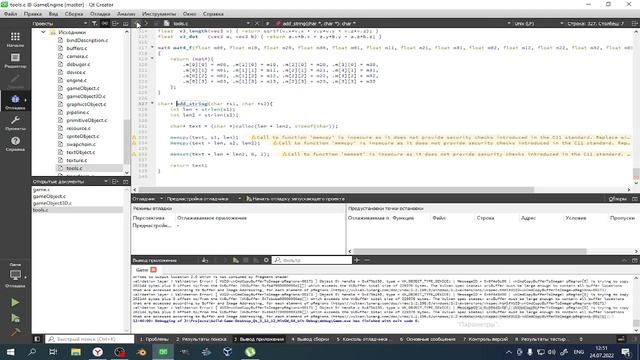Open the Проекты mode with wrench icon
640x360 pixels.
pos(15,123)
